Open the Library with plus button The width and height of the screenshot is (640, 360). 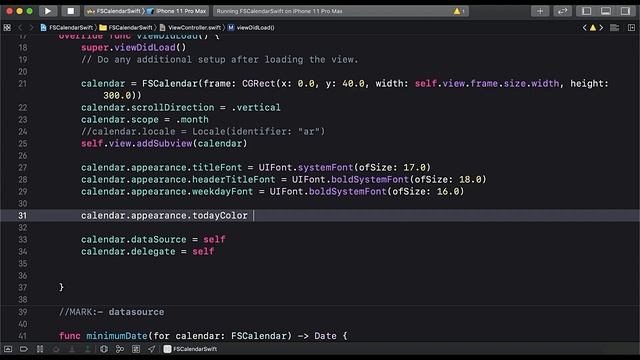point(540,11)
